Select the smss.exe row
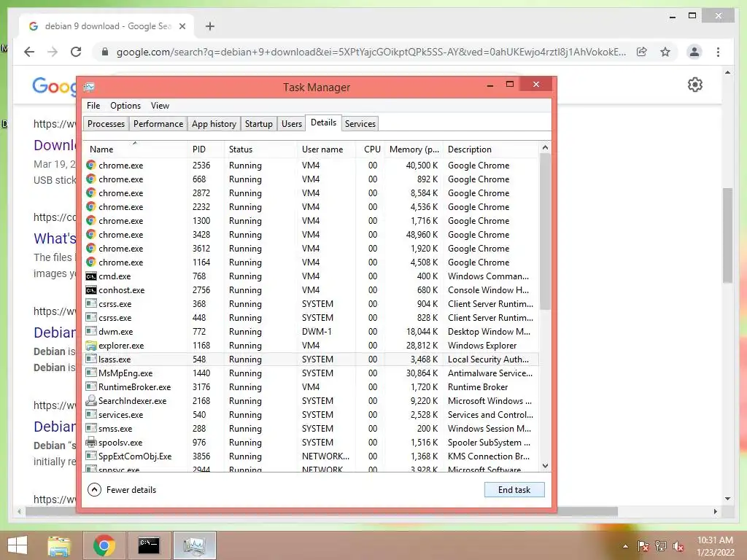 [311, 428]
